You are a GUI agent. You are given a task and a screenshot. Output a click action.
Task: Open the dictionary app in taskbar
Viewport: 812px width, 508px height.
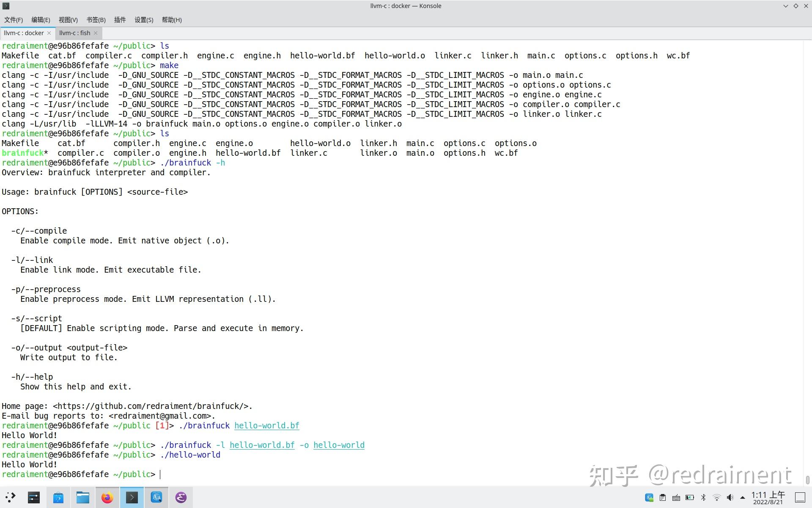pos(156,497)
